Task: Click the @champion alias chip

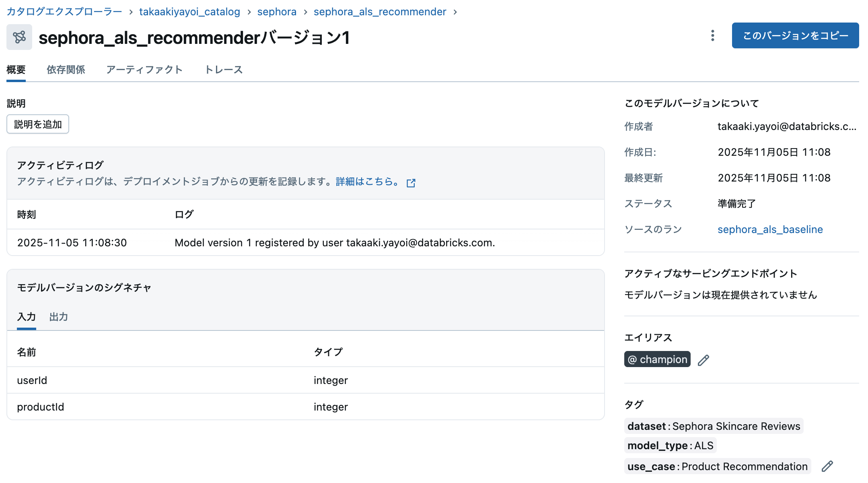Action: tap(657, 359)
